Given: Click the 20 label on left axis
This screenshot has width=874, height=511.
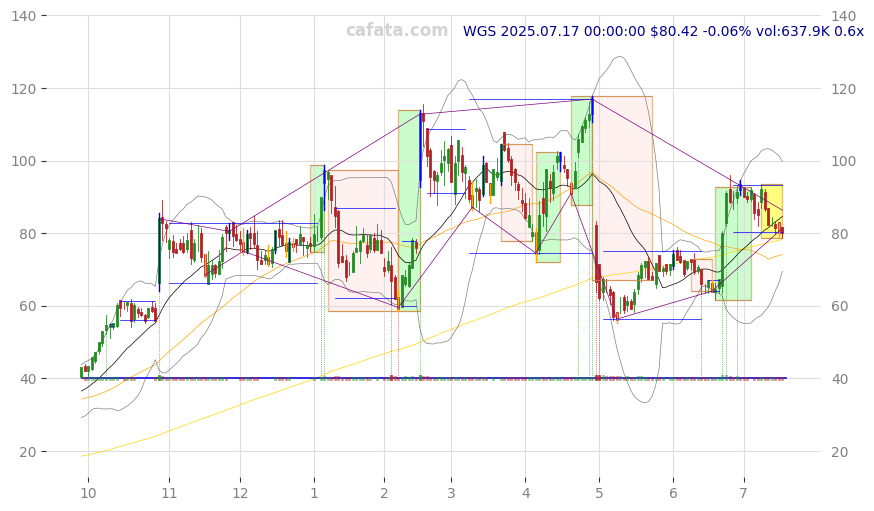Looking at the screenshot, I should [27, 452].
